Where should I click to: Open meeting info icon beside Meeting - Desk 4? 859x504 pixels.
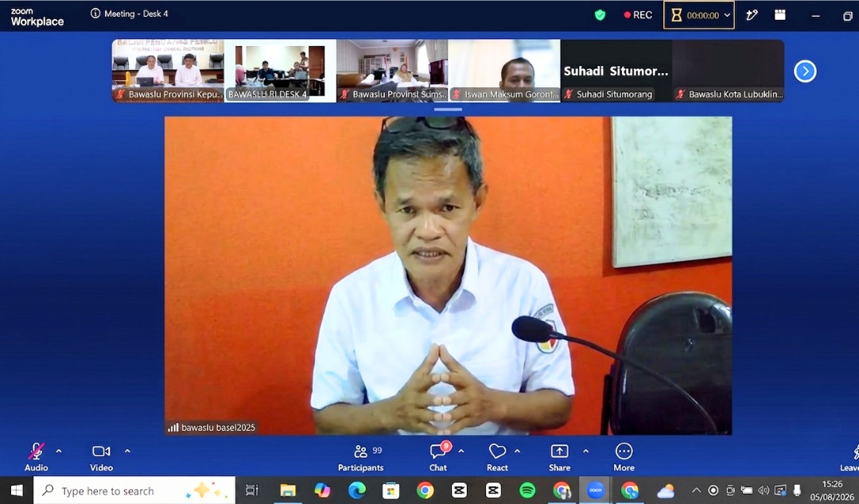[95, 14]
